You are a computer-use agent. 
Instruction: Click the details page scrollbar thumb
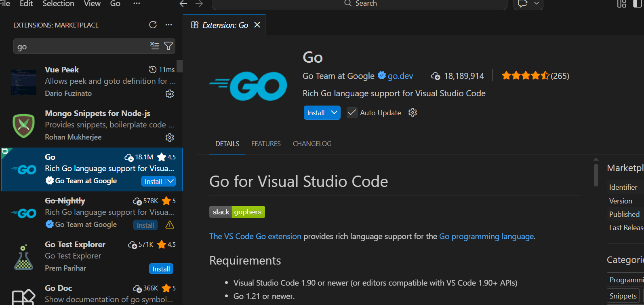(596, 175)
